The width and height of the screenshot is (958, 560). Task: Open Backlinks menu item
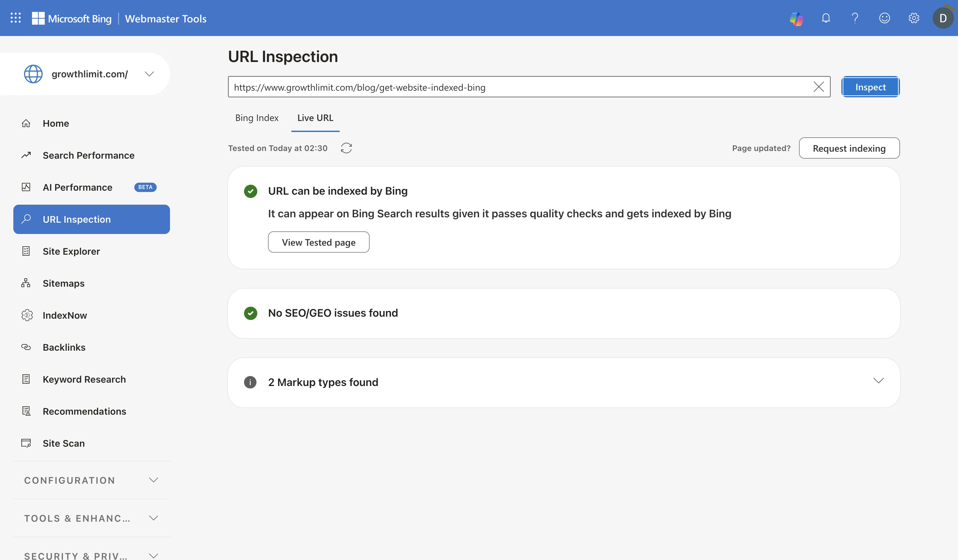(92, 347)
